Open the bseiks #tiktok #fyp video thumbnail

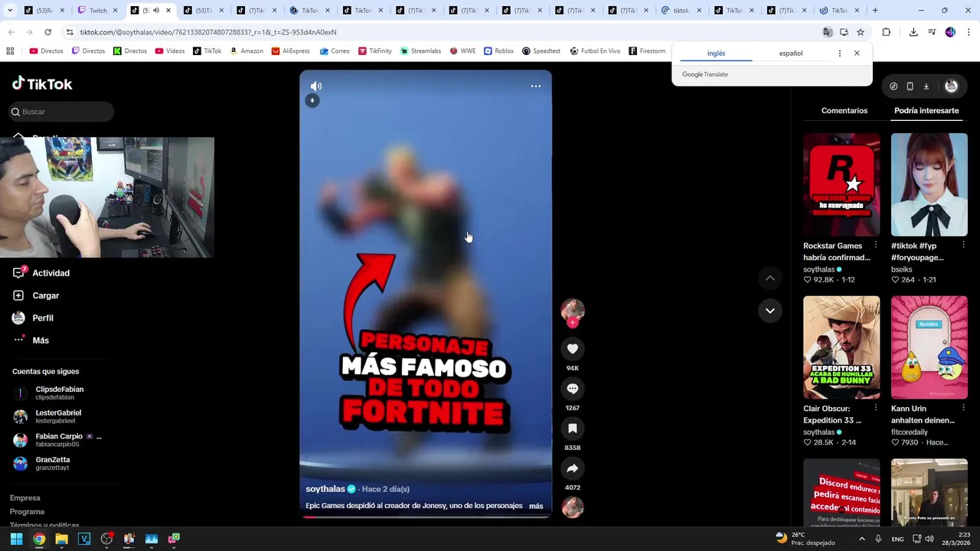(929, 184)
